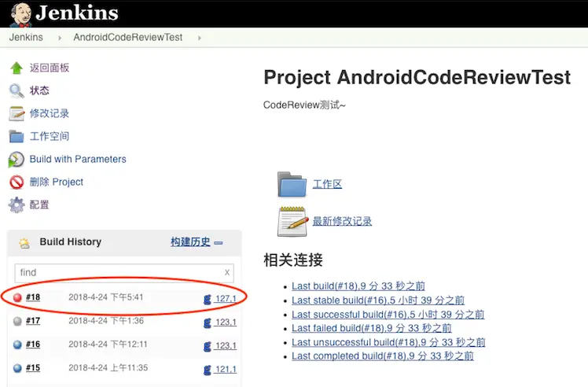
Task: Click the Project AndroidCodeReviewTest heading
Action: [417, 78]
